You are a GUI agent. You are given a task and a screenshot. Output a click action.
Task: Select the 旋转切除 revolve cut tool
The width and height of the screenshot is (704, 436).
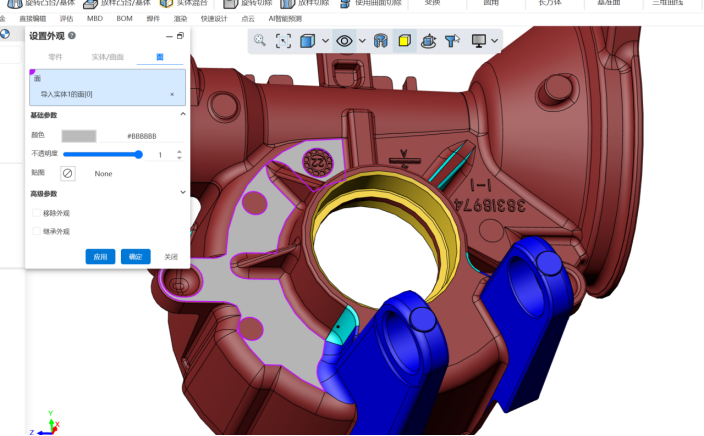click(x=248, y=3)
